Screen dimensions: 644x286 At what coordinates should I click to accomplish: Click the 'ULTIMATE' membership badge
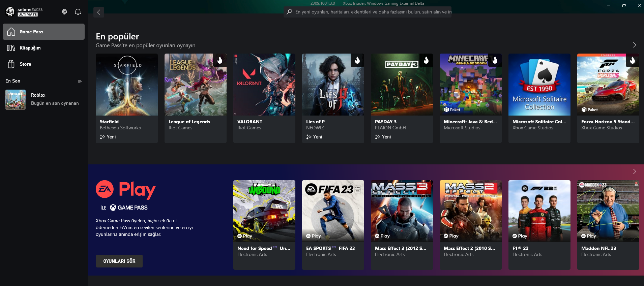point(28,14)
